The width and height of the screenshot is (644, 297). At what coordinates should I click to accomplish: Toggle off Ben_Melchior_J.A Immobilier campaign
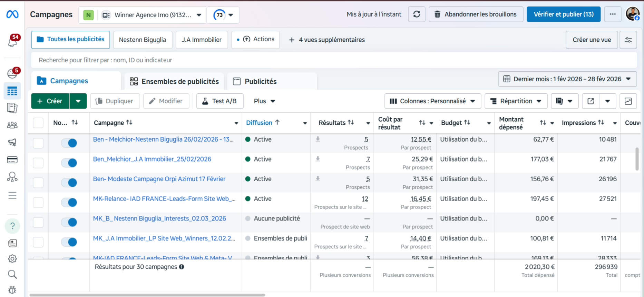(69, 163)
